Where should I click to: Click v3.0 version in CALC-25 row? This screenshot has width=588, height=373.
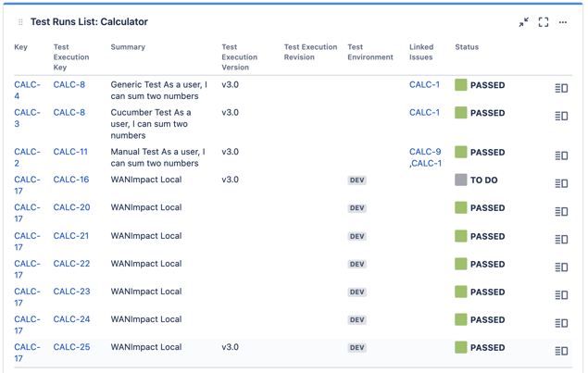tap(231, 347)
